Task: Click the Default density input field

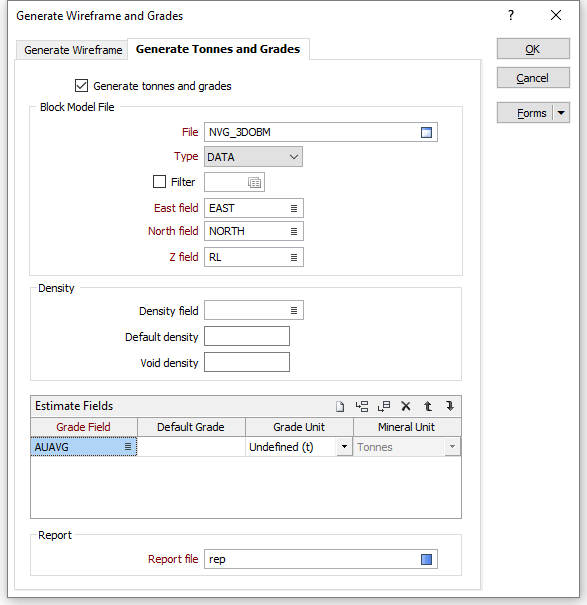Action: (247, 336)
